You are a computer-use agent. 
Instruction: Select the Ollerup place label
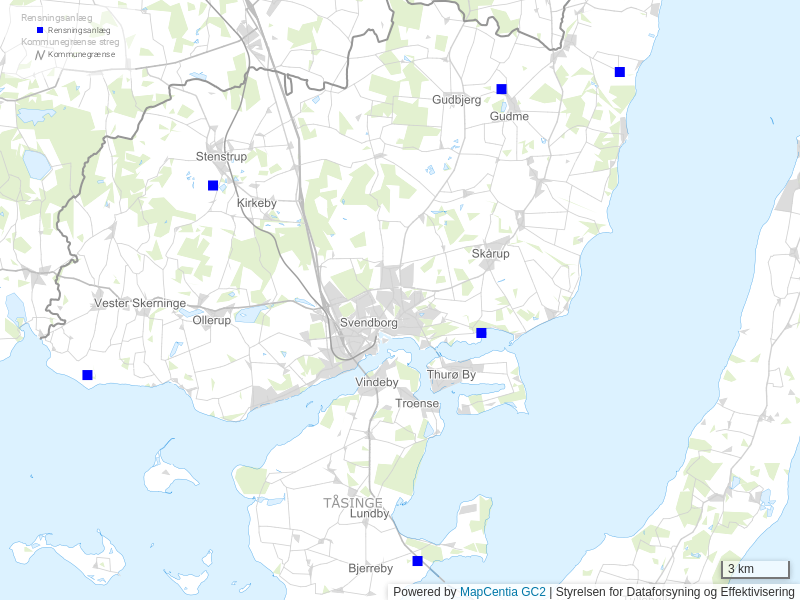(211, 320)
